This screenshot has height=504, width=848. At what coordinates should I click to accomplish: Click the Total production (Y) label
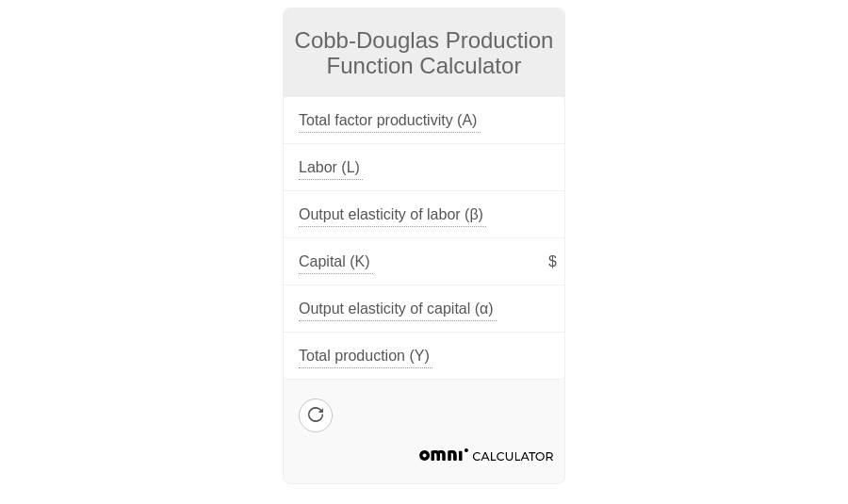pyautogui.click(x=364, y=356)
